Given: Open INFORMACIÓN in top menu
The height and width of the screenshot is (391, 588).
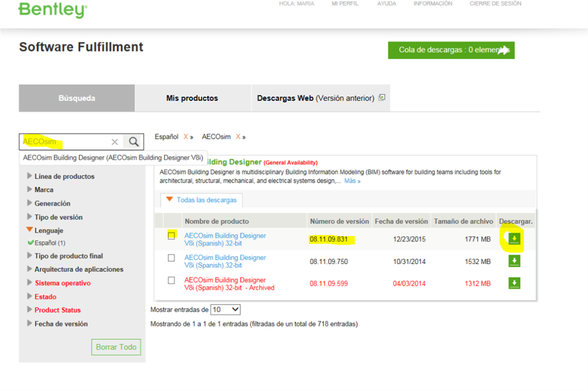Looking at the screenshot, I should click(433, 3).
